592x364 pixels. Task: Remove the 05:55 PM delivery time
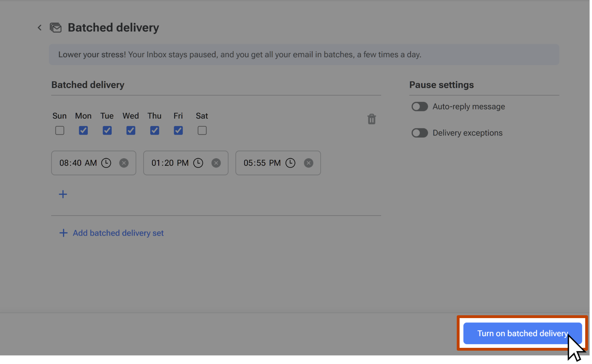point(308,163)
